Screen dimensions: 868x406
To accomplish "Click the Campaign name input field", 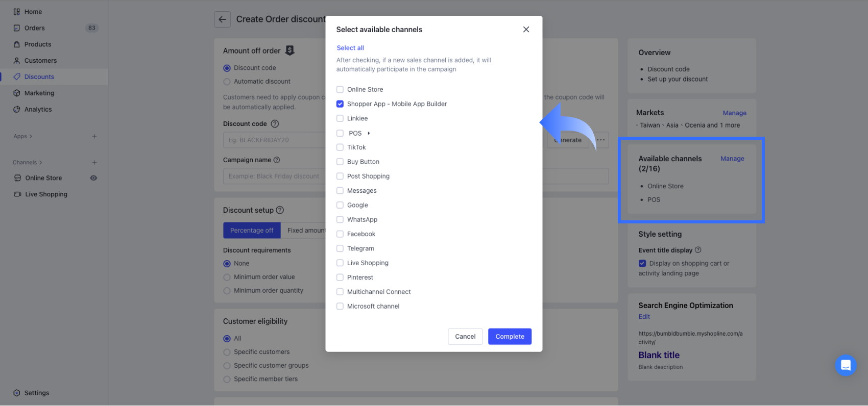I will pos(274,176).
